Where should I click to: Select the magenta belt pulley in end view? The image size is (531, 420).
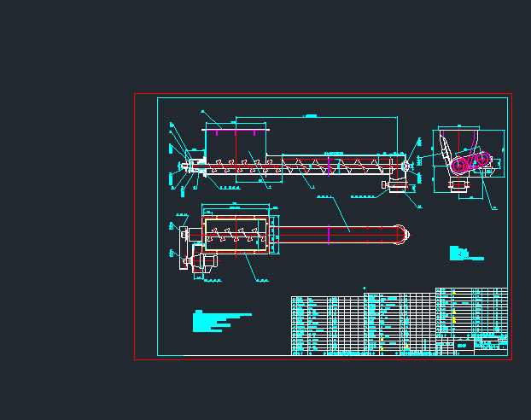(471, 161)
